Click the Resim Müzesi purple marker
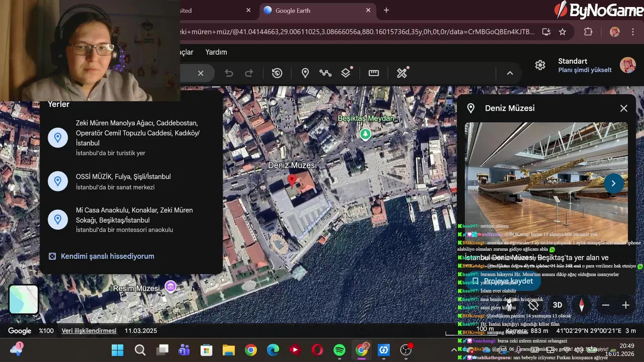The width and height of the screenshot is (644, 362). pos(171,287)
